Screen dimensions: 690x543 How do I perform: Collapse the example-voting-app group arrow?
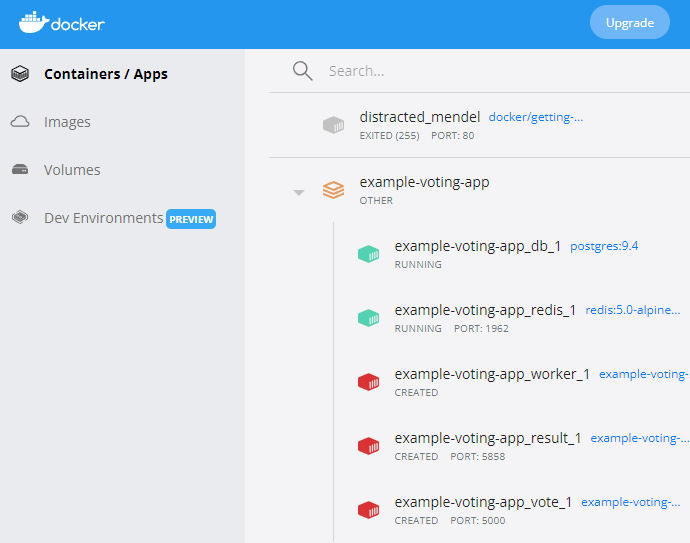click(299, 192)
